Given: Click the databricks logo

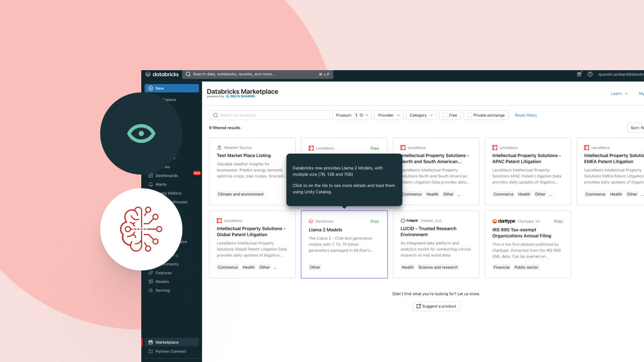Looking at the screenshot, I should [x=162, y=74].
